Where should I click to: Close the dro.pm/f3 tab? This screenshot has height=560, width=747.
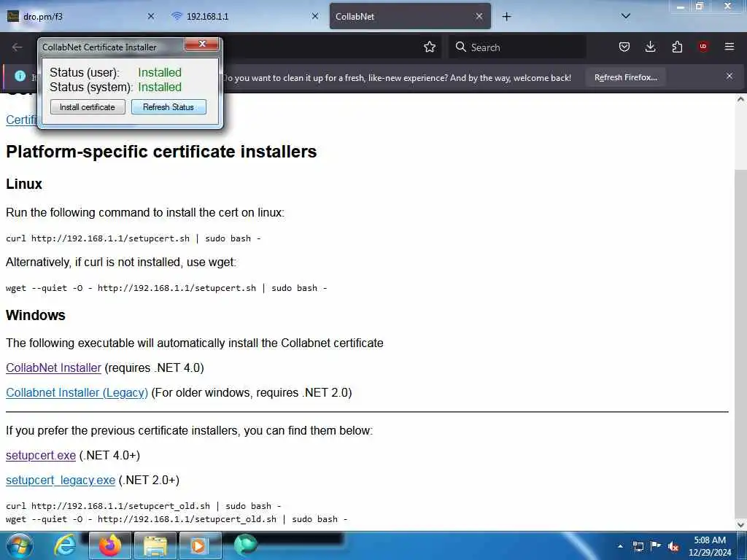point(151,16)
